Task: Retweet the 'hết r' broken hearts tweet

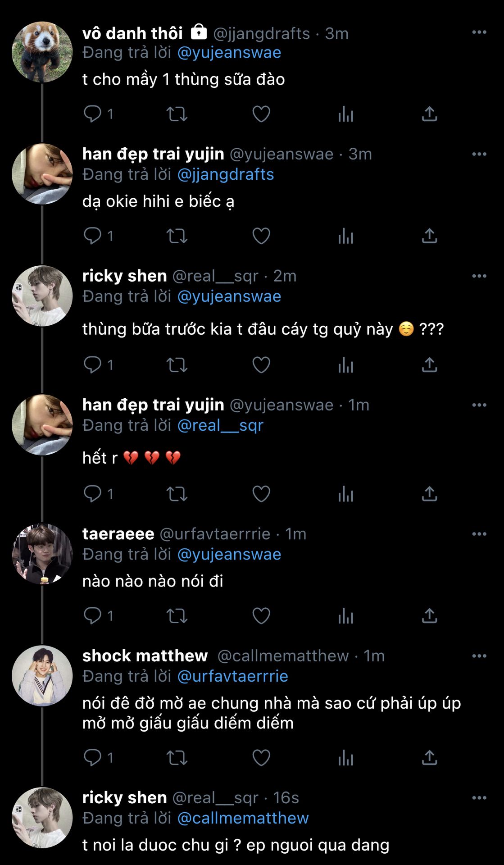Action: [x=177, y=494]
